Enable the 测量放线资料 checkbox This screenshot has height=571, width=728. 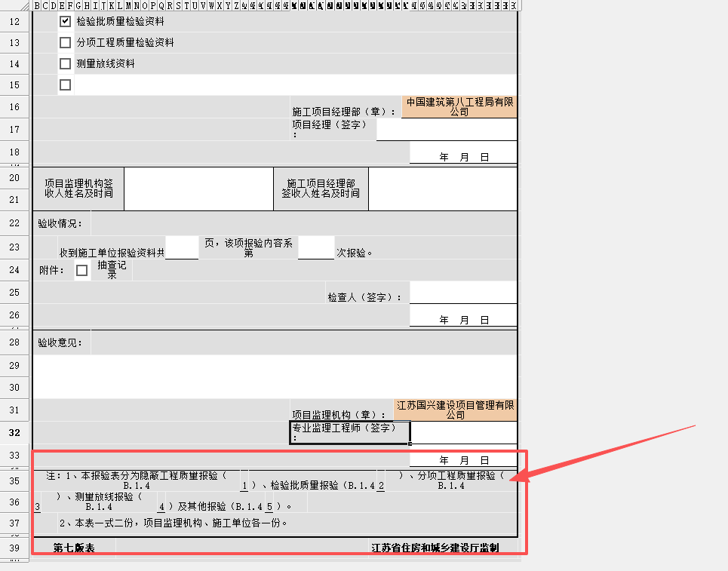click(65, 63)
